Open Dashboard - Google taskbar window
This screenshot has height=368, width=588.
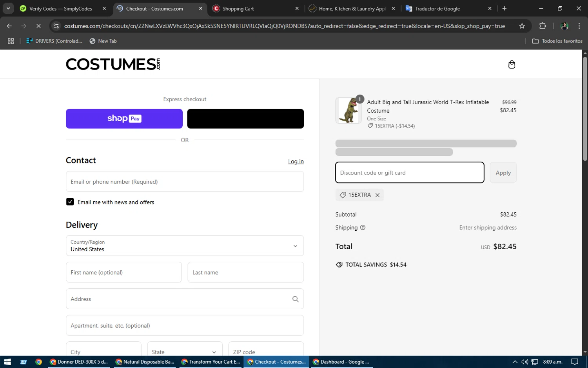point(341,362)
